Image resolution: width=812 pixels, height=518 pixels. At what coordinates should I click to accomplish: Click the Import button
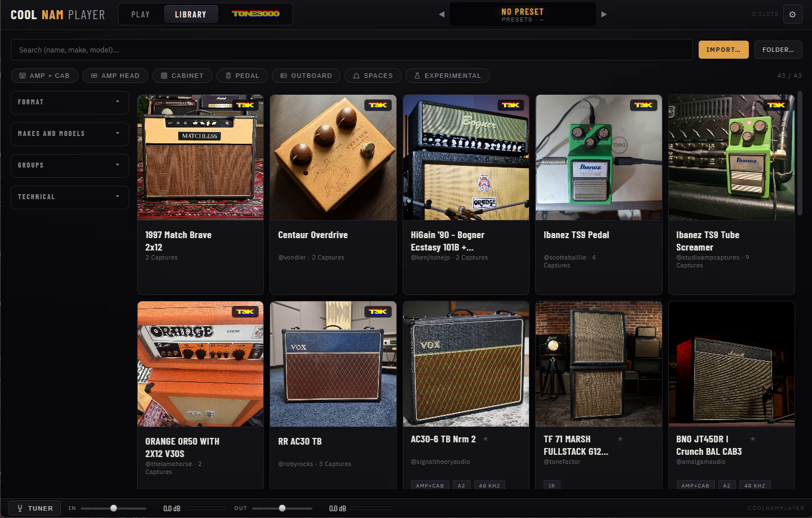[723, 50]
